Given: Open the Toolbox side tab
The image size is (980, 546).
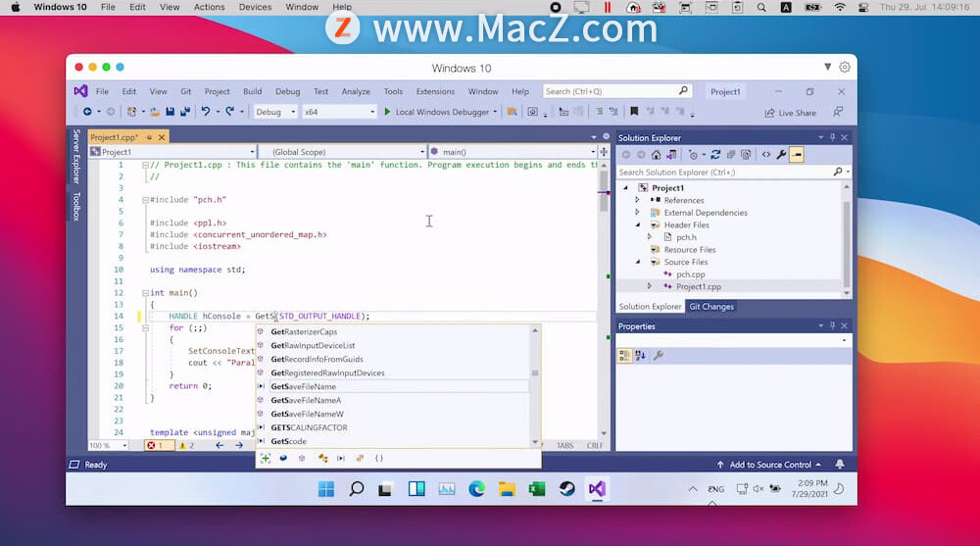Looking at the screenshot, I should coord(76,207).
